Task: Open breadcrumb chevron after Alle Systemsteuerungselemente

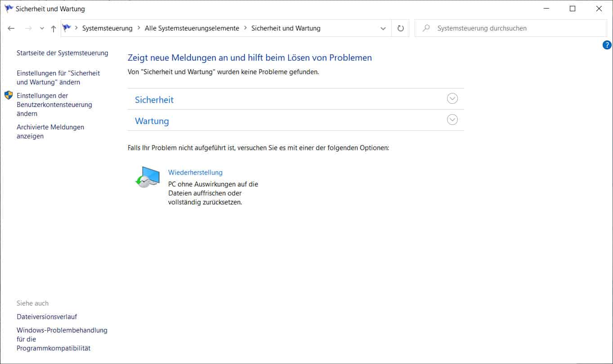Action: click(246, 28)
